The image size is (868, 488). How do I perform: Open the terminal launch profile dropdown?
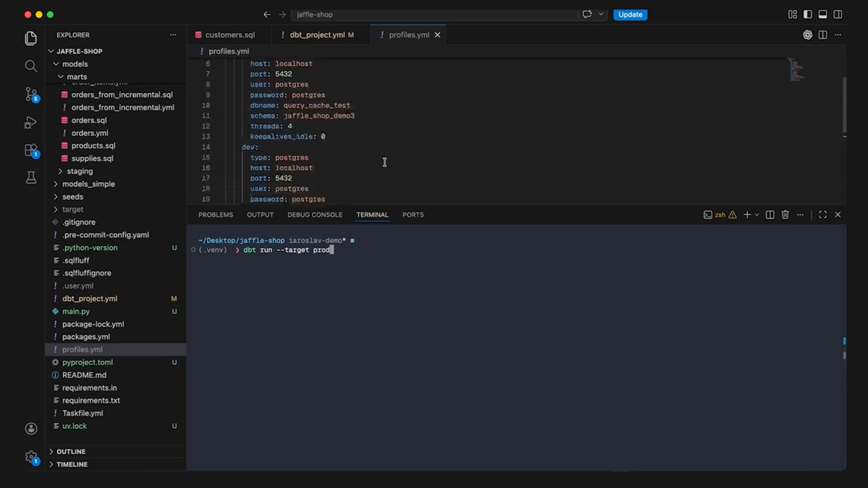(757, 215)
